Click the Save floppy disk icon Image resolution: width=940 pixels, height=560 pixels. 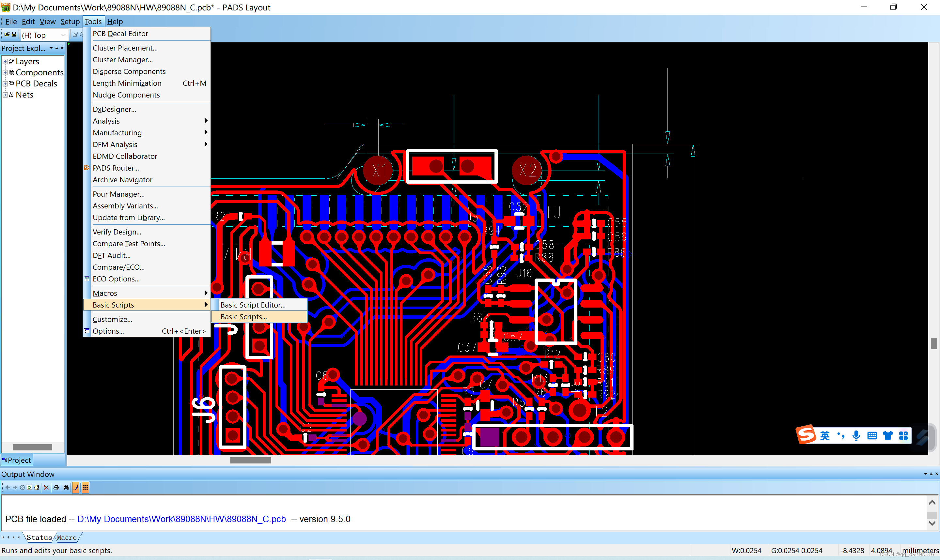(x=14, y=35)
